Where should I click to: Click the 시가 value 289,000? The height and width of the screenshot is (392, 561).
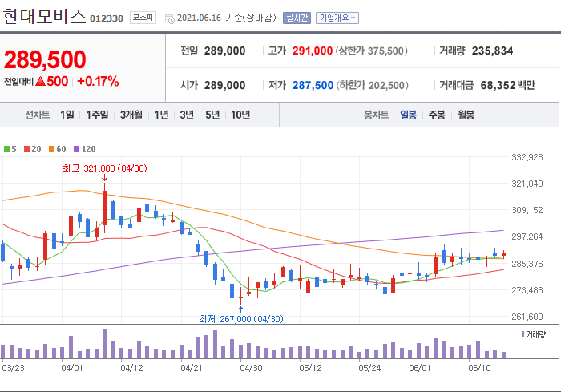click(x=224, y=85)
